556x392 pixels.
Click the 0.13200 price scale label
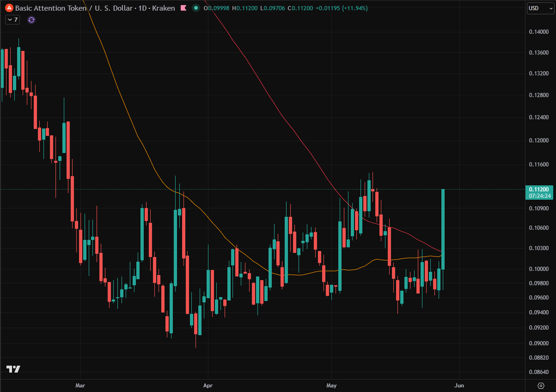tap(538, 73)
